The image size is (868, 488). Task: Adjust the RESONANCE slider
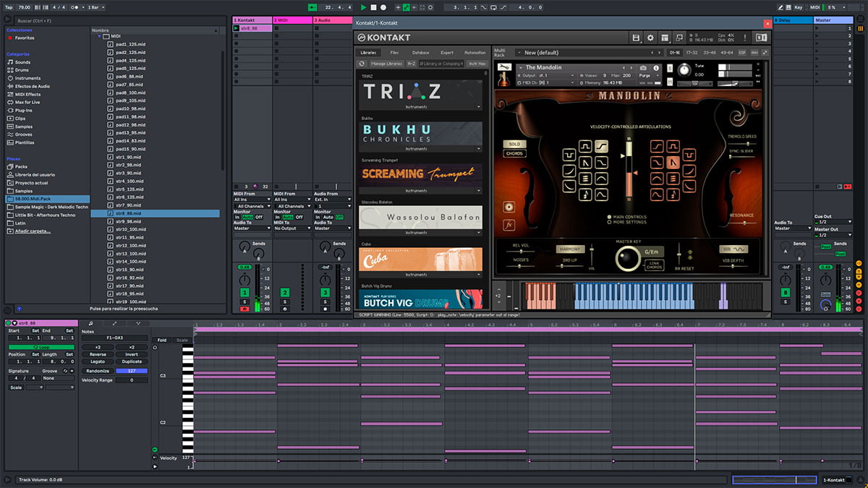pos(742,223)
